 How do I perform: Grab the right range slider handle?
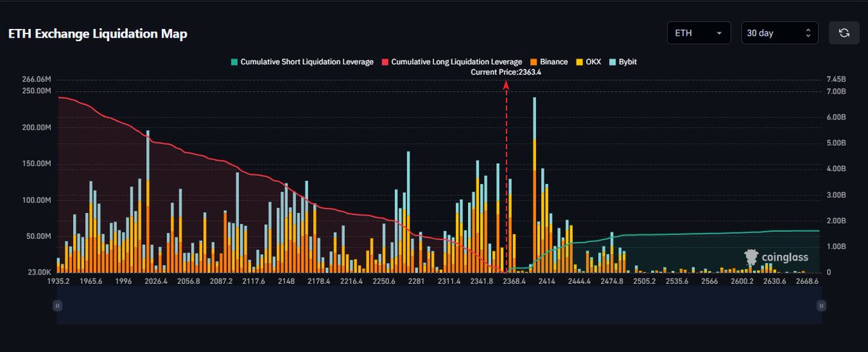tap(821, 306)
